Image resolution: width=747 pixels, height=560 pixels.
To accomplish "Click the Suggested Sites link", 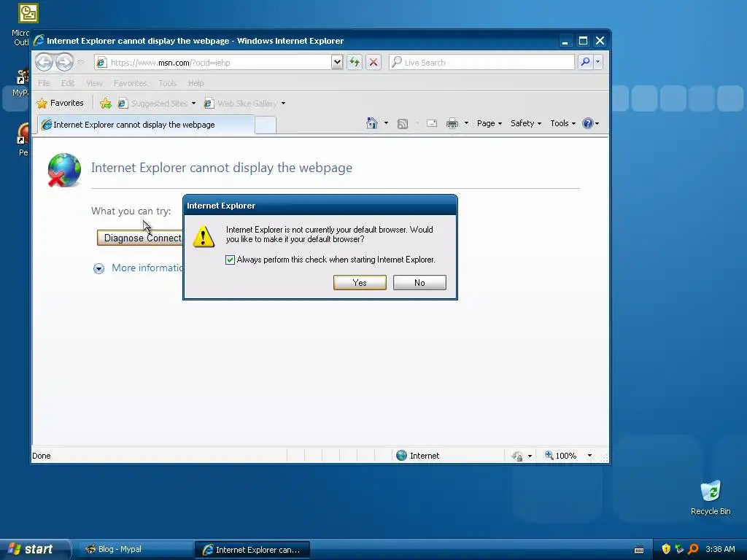I will 153,104.
